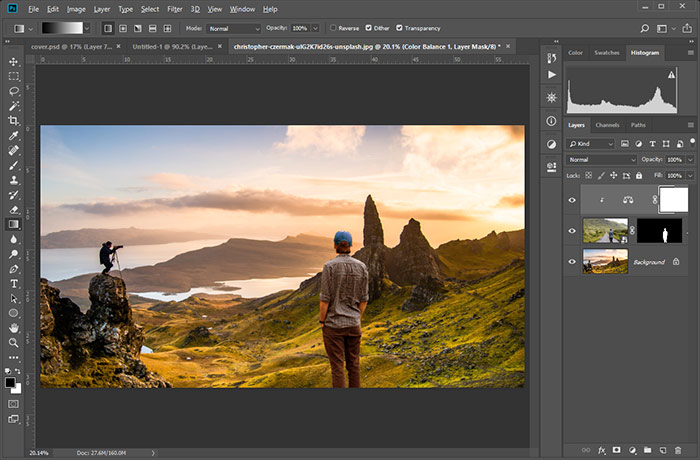
Task: Uncheck the Transparency checkbox
Action: (399, 28)
